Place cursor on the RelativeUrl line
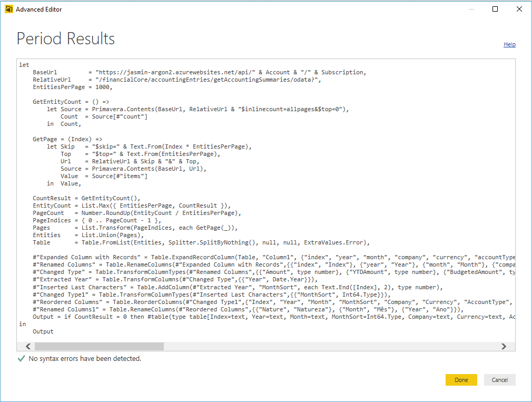The height and width of the screenshot is (402, 532). (177, 80)
